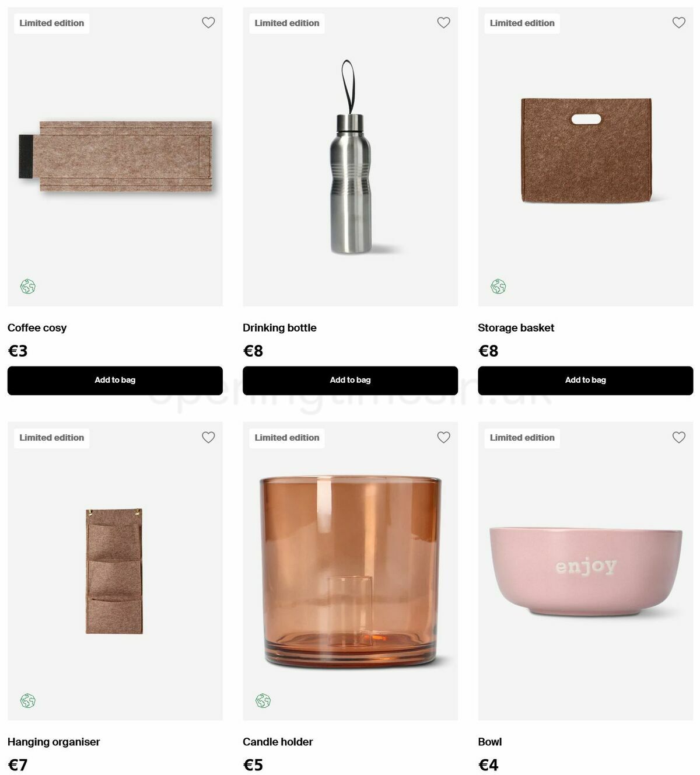Click eco globe icon on Candle holder
The height and width of the screenshot is (775, 700).
(263, 701)
